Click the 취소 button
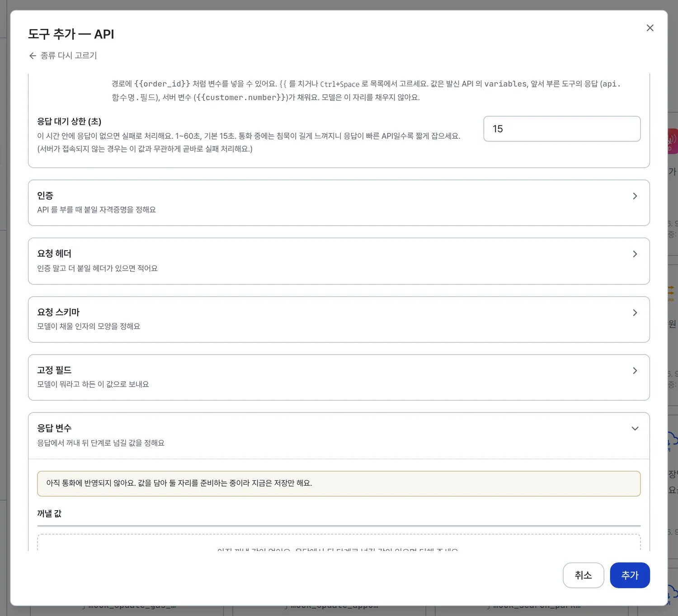 point(583,575)
